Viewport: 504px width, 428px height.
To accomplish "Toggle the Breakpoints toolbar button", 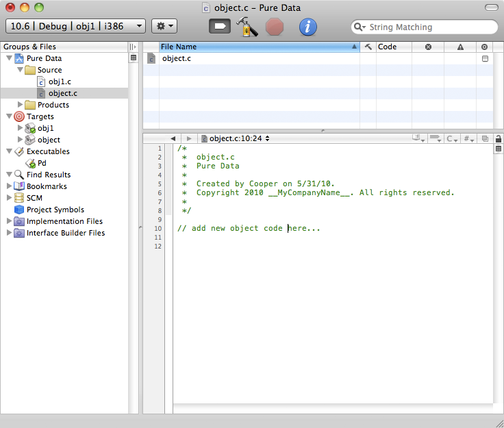I will point(220,26).
